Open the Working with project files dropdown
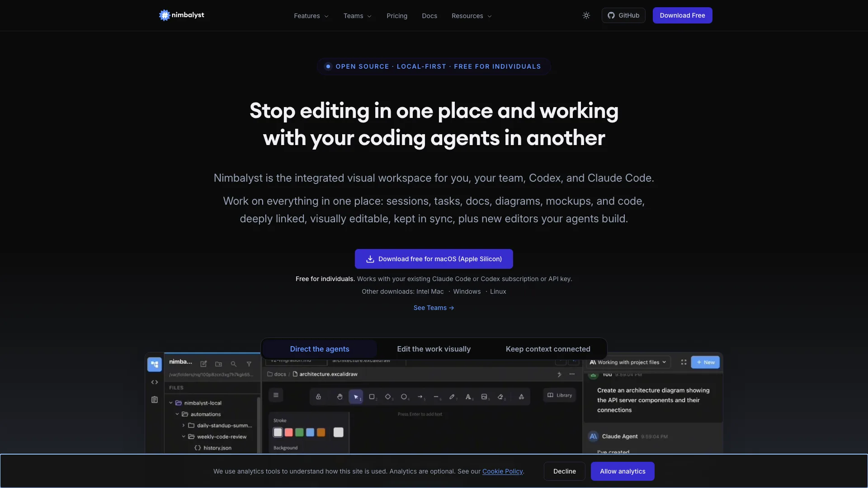868x488 pixels. pos(628,362)
